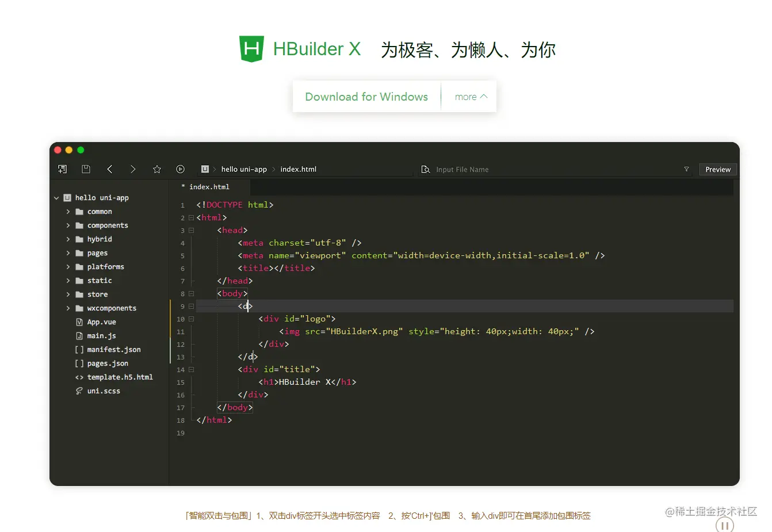Open App.vue in the file tree
Image resolution: width=772 pixels, height=532 pixels.
tap(102, 322)
